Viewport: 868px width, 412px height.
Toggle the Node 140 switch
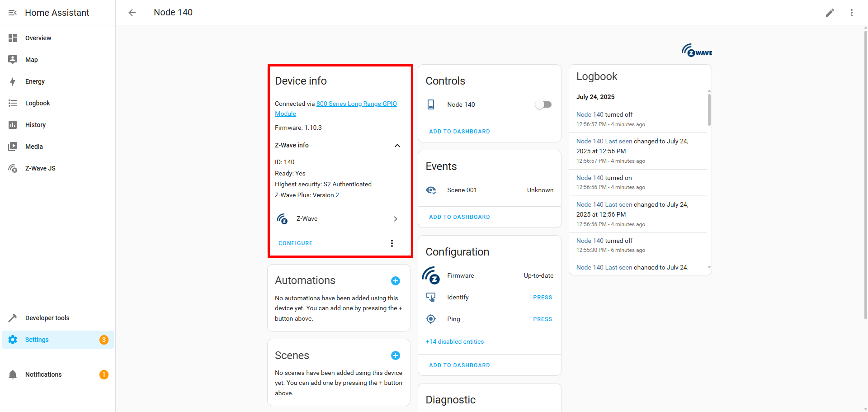coord(543,104)
